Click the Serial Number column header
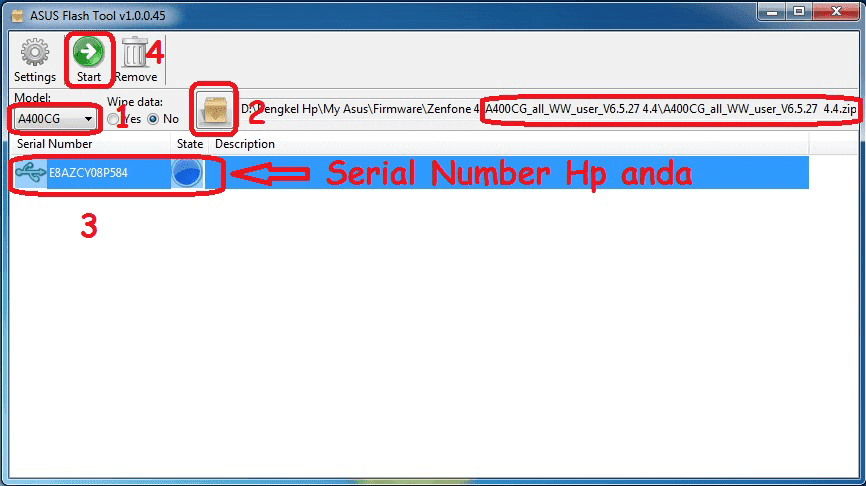 pyautogui.click(x=91, y=144)
